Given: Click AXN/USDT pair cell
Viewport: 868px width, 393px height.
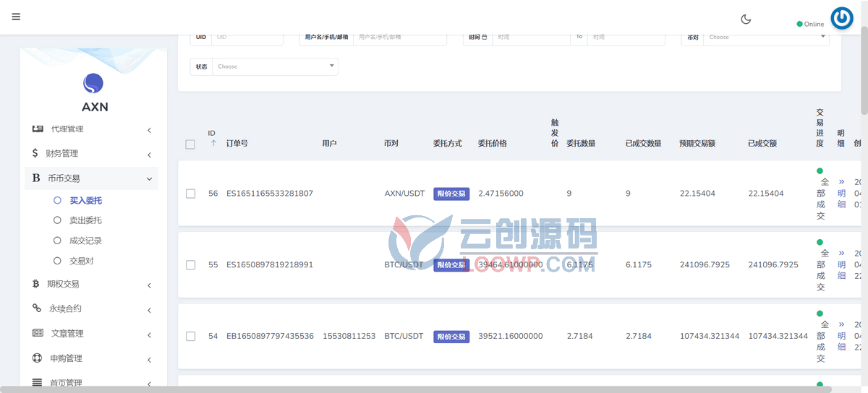Looking at the screenshot, I should [x=404, y=194].
